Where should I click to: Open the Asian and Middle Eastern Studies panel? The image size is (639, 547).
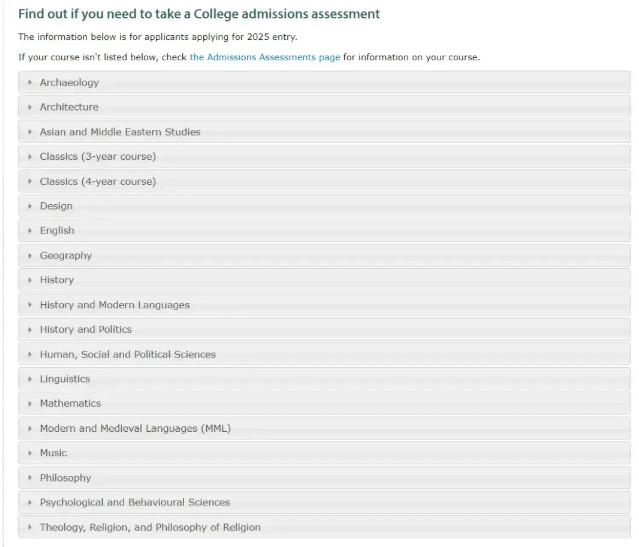[x=324, y=132]
